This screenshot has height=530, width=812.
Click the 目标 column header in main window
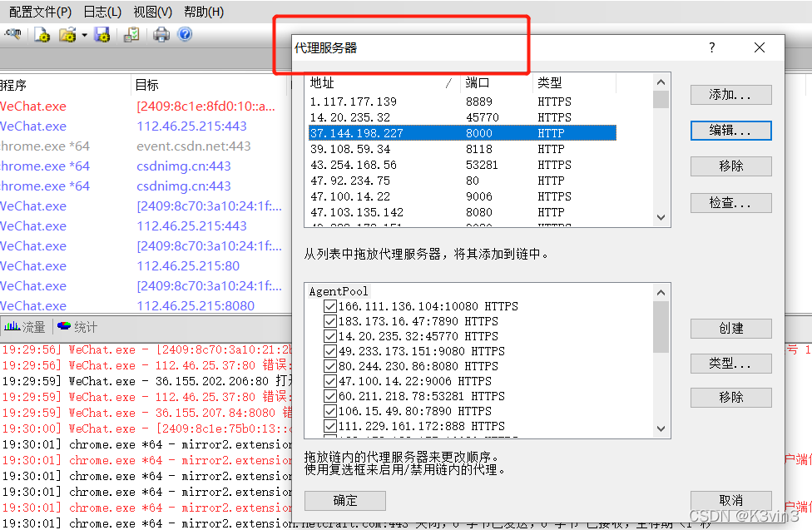click(x=208, y=85)
